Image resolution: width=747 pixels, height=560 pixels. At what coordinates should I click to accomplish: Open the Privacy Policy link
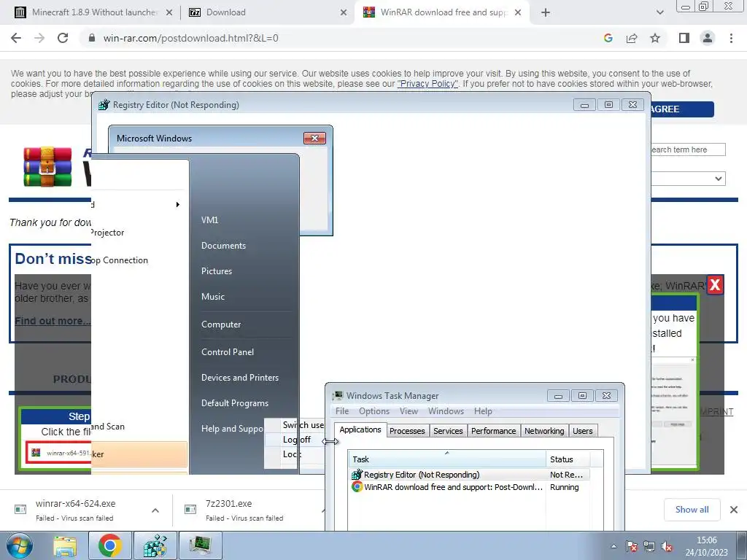[427, 84]
